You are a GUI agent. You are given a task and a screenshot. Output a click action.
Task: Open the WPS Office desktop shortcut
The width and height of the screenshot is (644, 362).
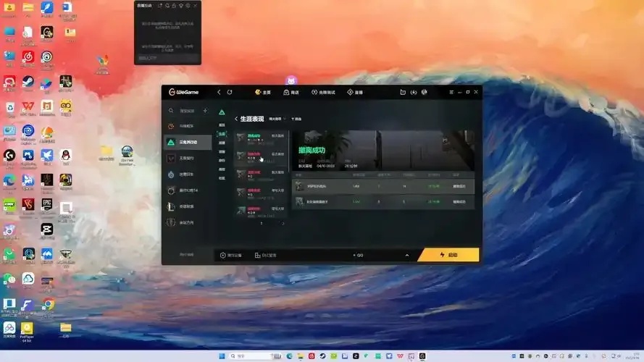[28, 109]
